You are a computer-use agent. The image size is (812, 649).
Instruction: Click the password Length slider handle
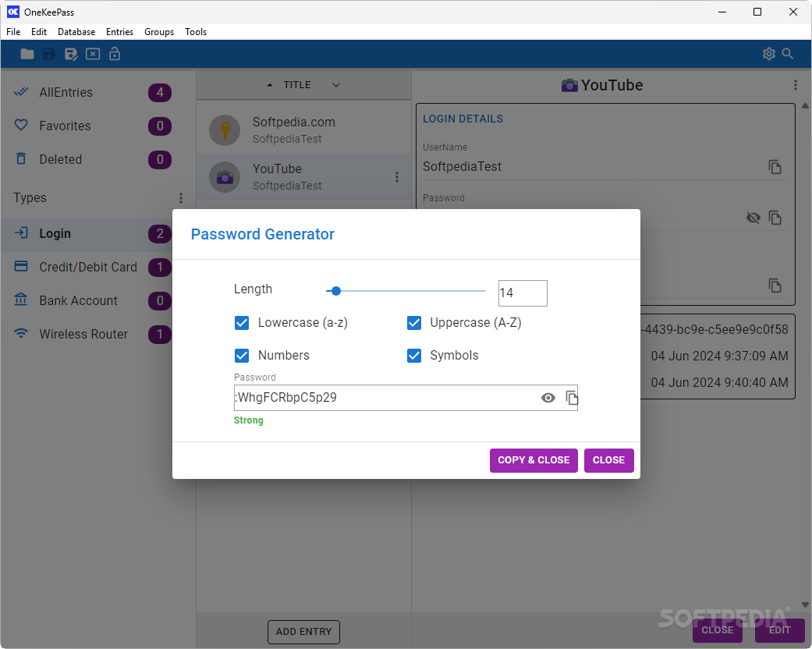pyautogui.click(x=336, y=291)
